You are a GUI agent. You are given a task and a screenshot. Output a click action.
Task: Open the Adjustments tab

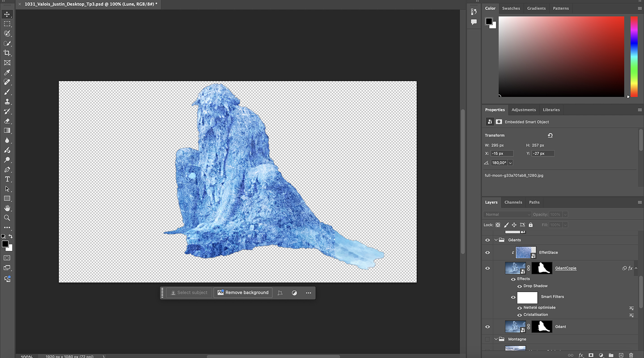click(523, 110)
